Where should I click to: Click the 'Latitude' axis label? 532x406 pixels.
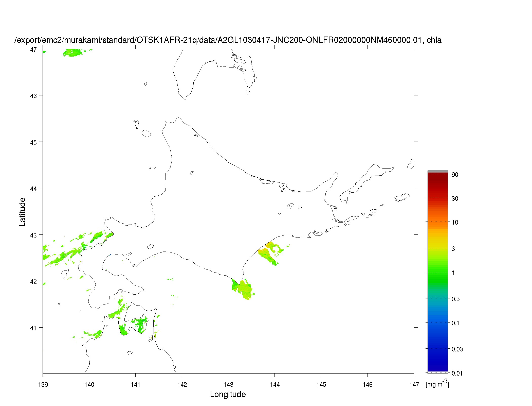point(22,212)
